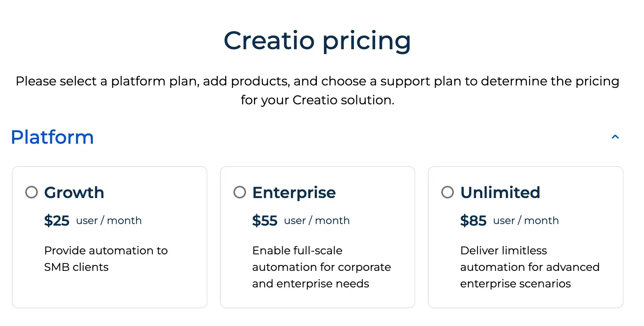Click the Platform section heading
This screenshot has width=644, height=326.
[x=52, y=137]
